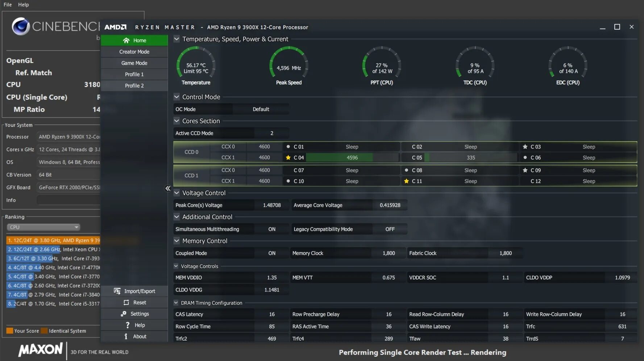Image resolution: width=644 pixels, height=361 pixels.
Task: Click the dot marker on core C 06
Action: click(x=525, y=158)
